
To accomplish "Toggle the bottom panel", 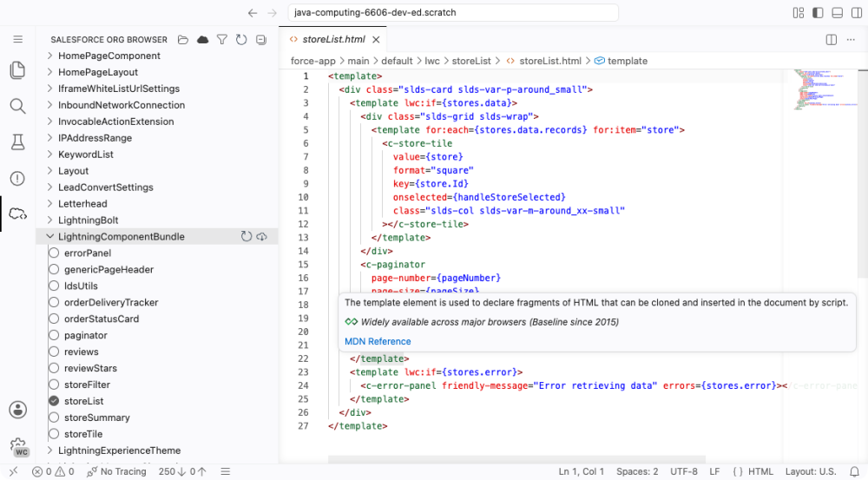I will (x=837, y=13).
